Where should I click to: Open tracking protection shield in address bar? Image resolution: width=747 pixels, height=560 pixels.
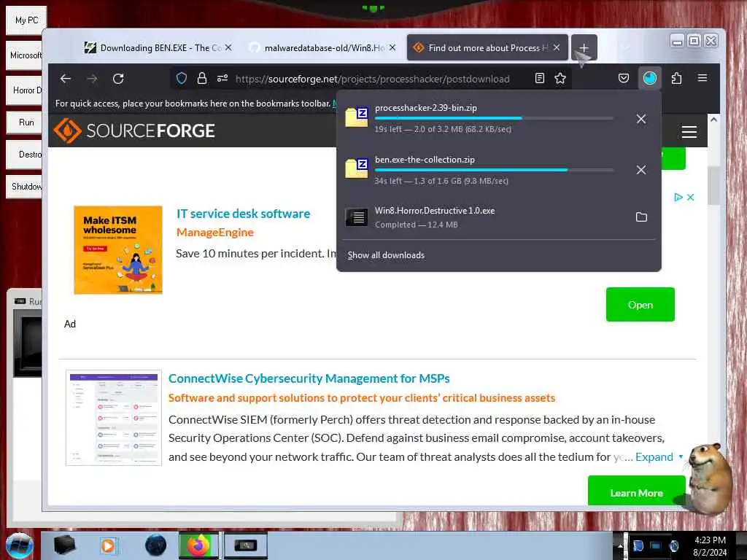point(182,79)
